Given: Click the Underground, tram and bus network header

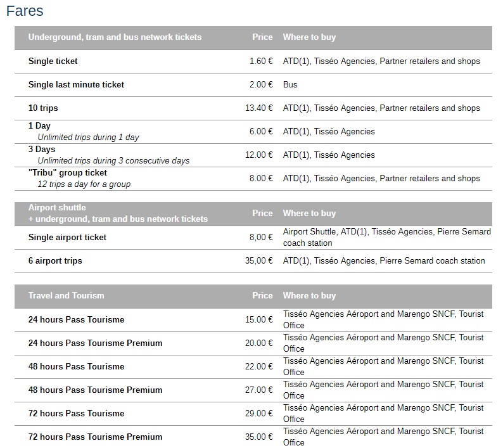Looking at the screenshot, I should [115, 37].
